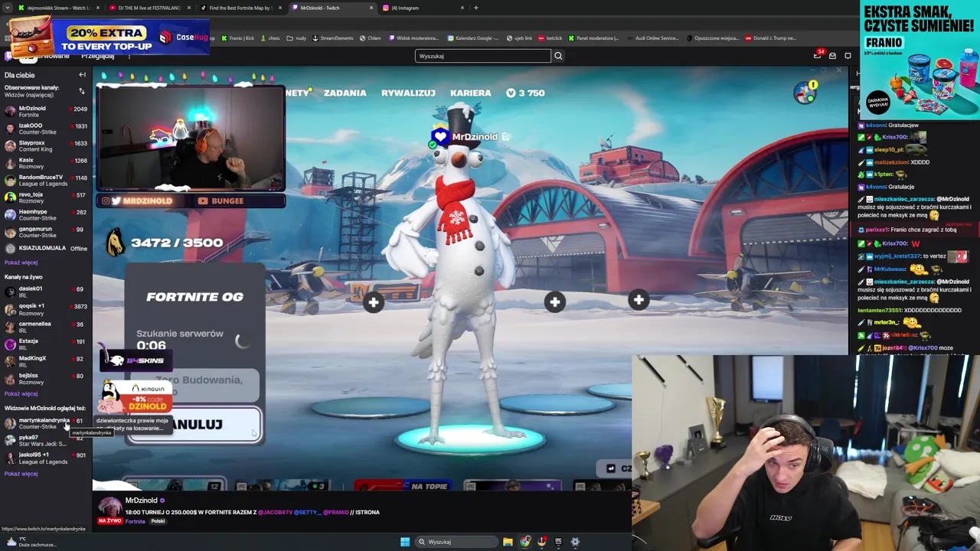Open jaskol95 channel in sidebar
The image size is (980, 551).
coord(45,458)
